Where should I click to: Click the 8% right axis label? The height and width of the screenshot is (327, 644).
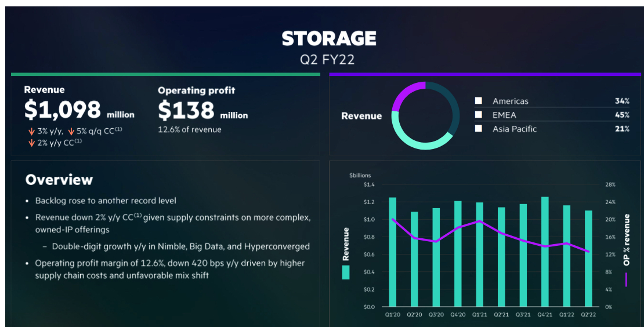tap(609, 272)
